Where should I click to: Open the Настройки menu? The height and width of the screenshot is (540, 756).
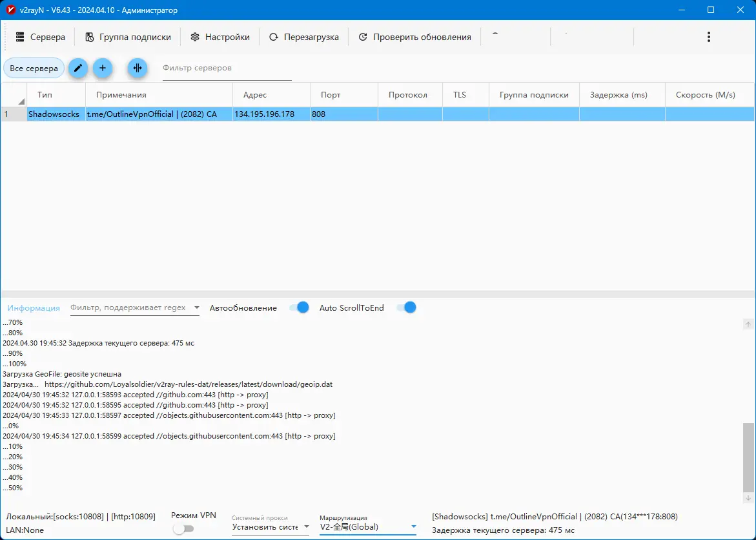(220, 37)
